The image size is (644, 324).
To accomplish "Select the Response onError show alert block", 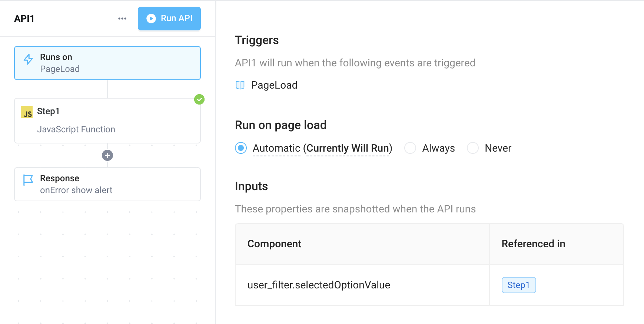I will click(x=107, y=184).
